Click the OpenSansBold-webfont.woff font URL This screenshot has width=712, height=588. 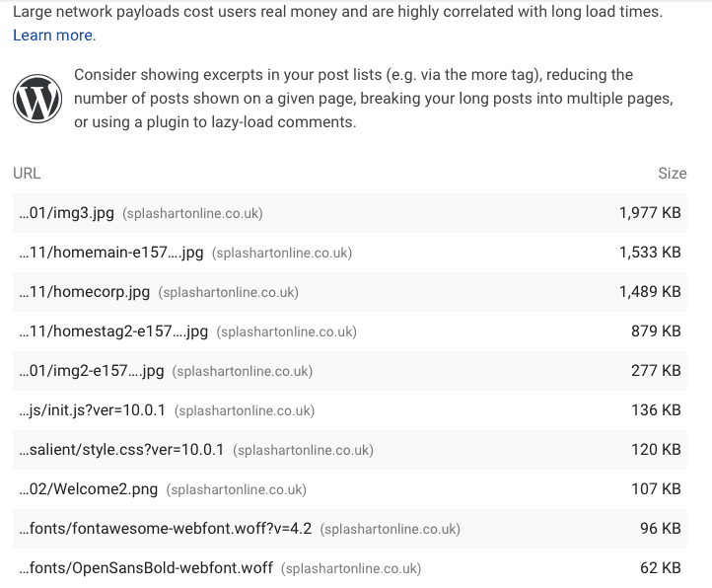(146, 568)
